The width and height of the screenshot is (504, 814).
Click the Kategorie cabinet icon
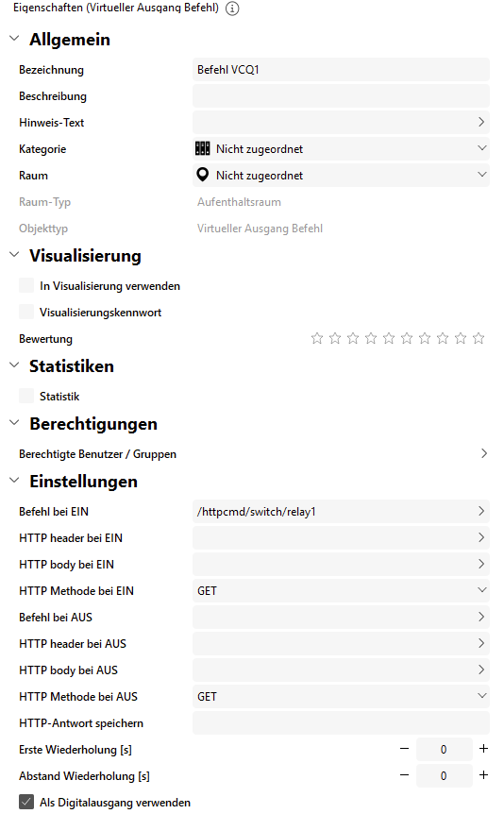click(202, 149)
